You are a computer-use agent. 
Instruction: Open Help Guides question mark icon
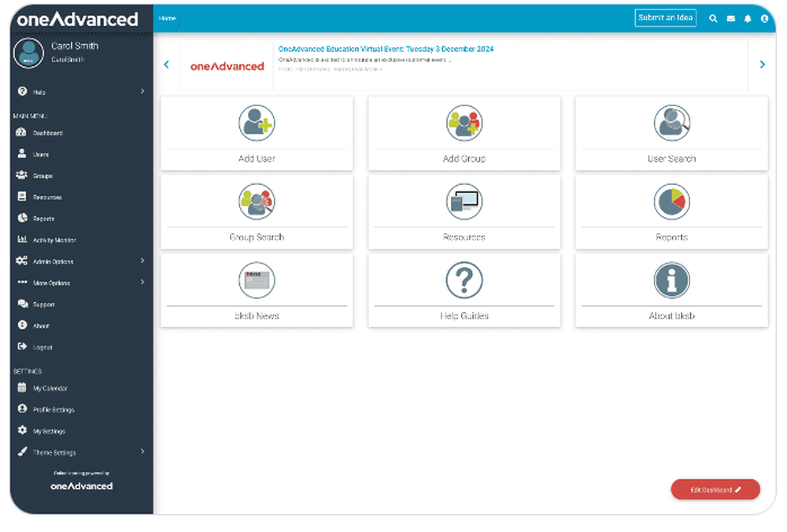coord(464,280)
